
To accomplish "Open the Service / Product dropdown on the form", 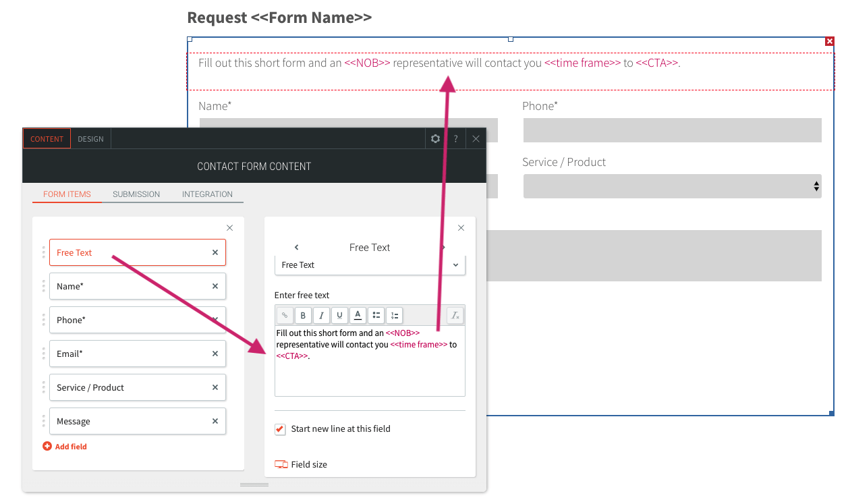I will [672, 186].
